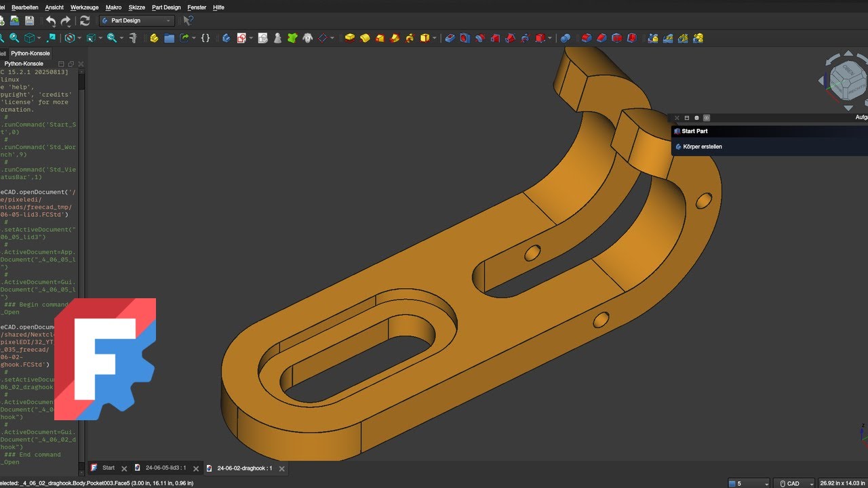Create a groove feature

pyautogui.click(x=480, y=38)
